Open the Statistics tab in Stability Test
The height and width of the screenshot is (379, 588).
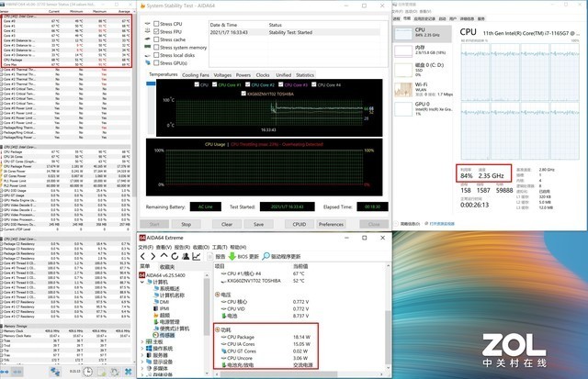pos(304,73)
